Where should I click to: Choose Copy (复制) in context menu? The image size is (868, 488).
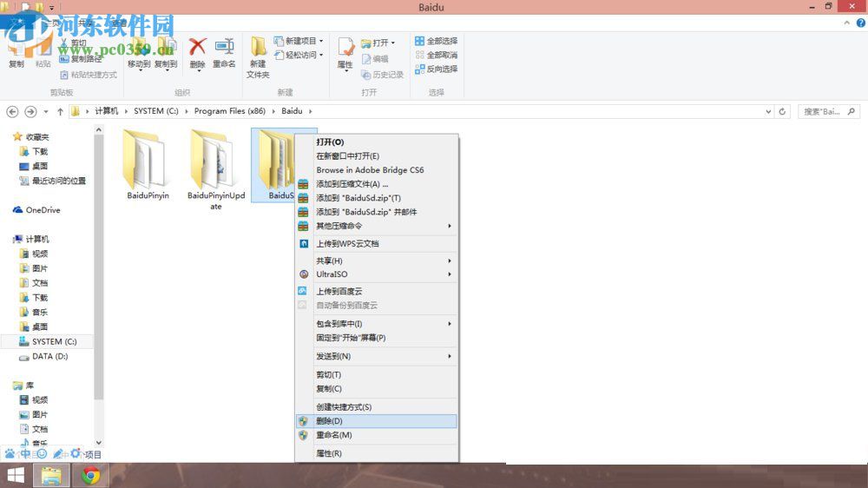(x=377, y=388)
